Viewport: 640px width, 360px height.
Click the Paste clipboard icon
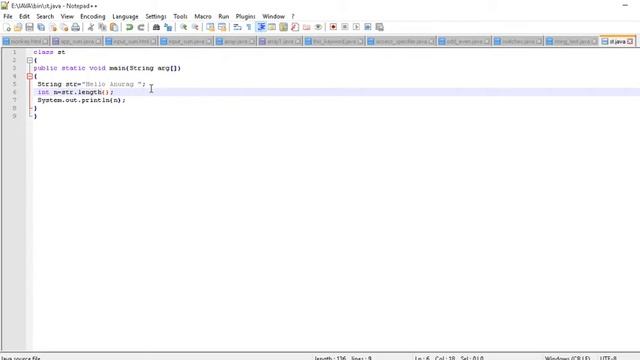point(114,27)
